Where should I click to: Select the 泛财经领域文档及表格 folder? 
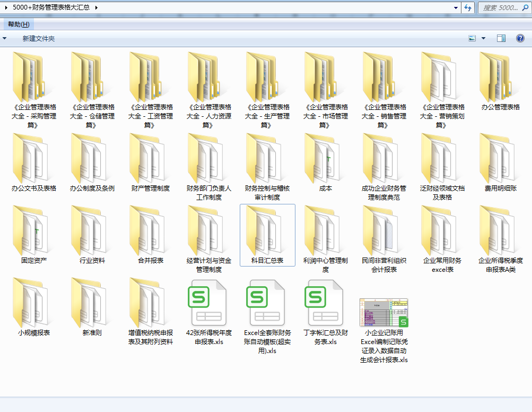tap(442, 167)
